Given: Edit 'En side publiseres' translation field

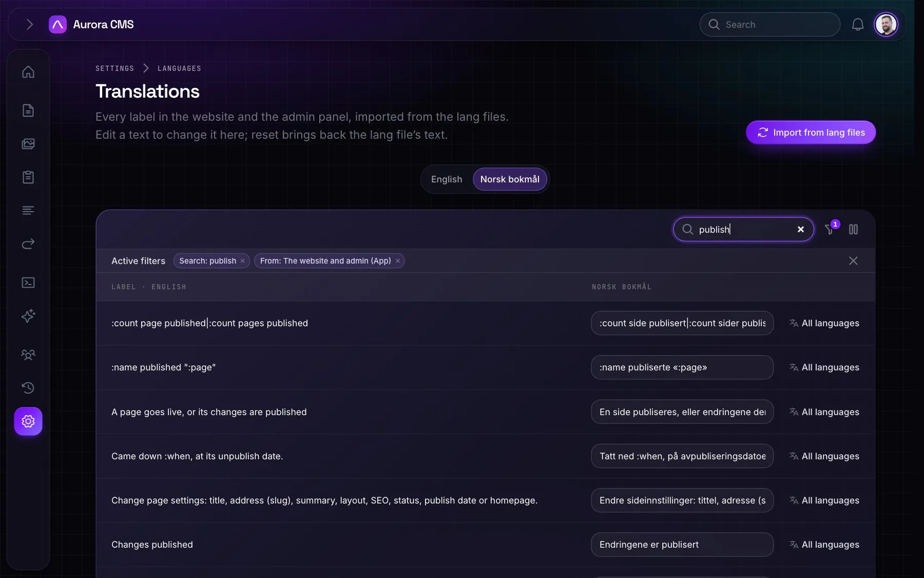Looking at the screenshot, I should pyautogui.click(x=682, y=412).
